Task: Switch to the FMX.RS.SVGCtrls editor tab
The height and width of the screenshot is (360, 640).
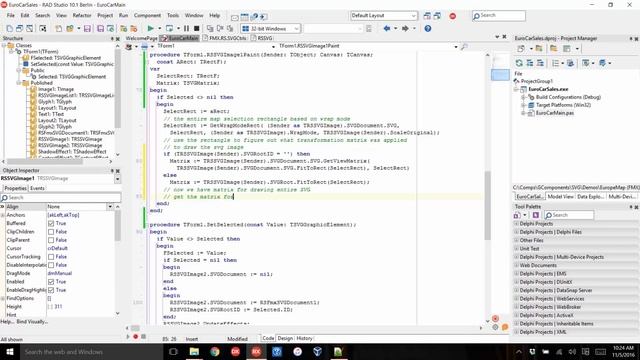Action: coord(225,38)
